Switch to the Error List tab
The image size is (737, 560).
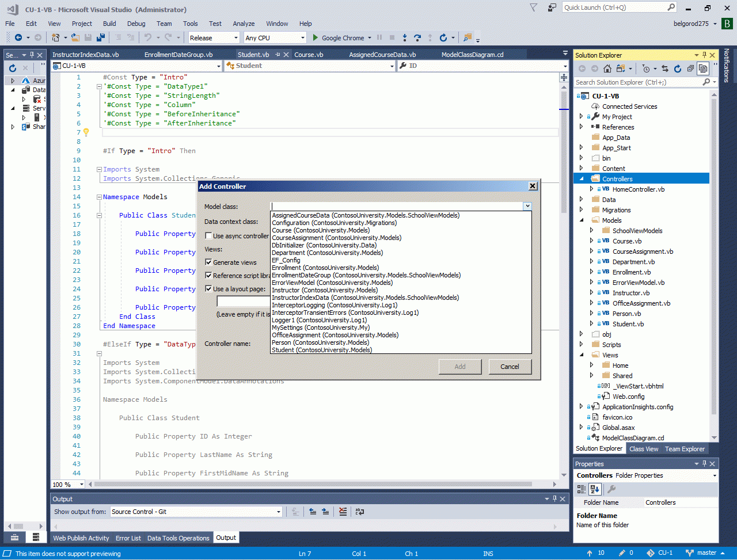pos(128,538)
